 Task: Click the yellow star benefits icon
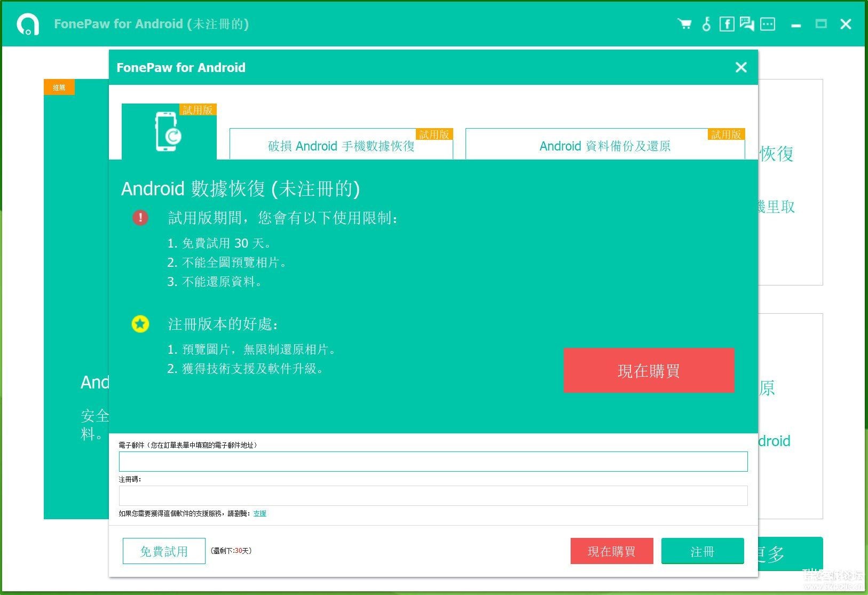click(140, 323)
